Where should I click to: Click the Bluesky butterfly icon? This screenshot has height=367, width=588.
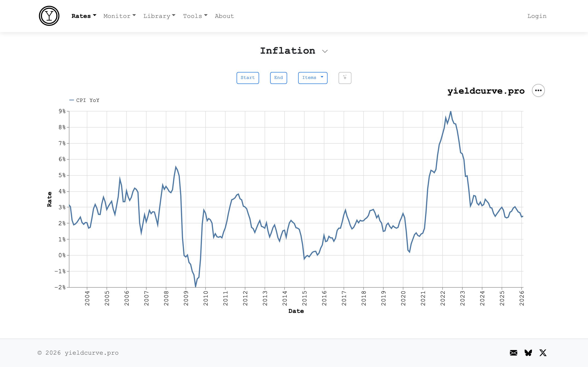(x=528, y=353)
